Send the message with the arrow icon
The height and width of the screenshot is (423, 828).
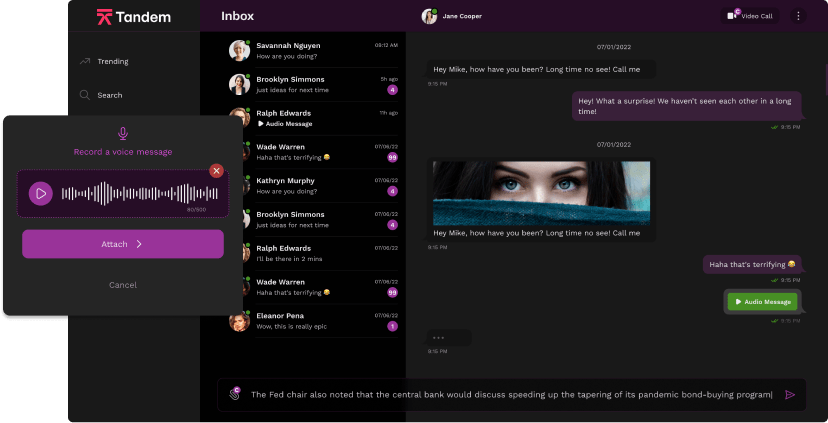coord(790,394)
